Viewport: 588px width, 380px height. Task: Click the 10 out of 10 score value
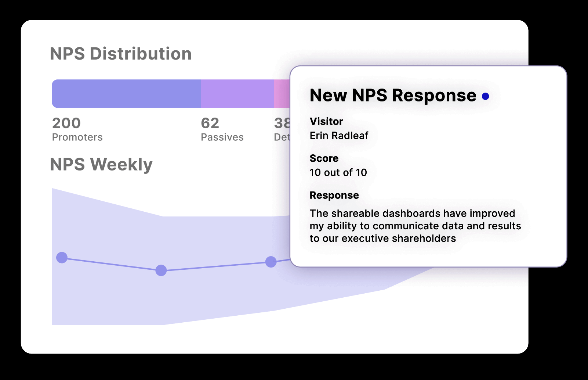click(338, 172)
